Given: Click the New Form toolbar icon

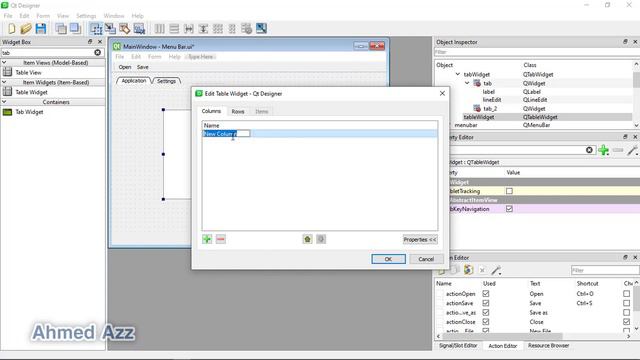Looking at the screenshot, I should point(11,29).
